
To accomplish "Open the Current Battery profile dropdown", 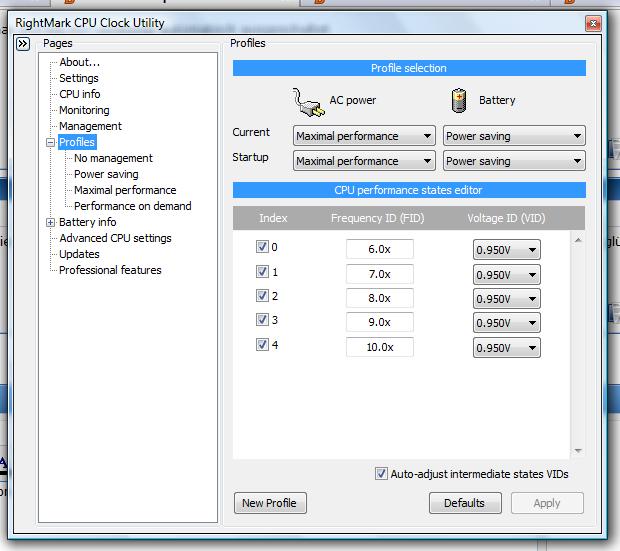I will tap(514, 136).
